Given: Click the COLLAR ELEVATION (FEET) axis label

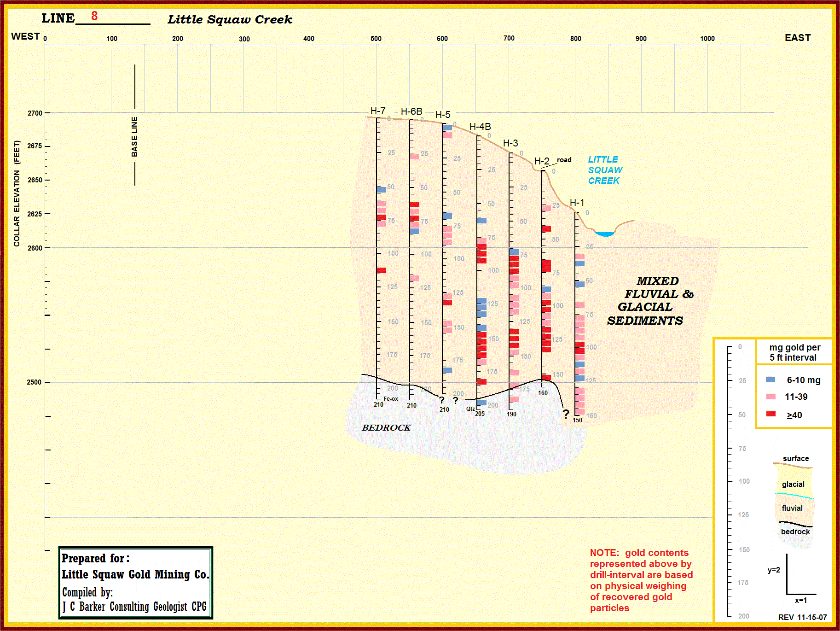Looking at the screenshot, I should pyautogui.click(x=17, y=193).
